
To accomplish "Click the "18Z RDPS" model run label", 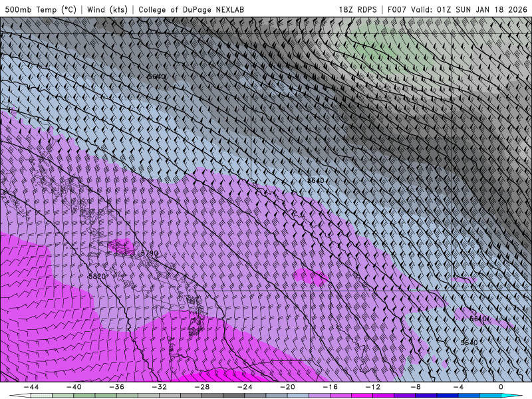I will [x=358, y=9].
